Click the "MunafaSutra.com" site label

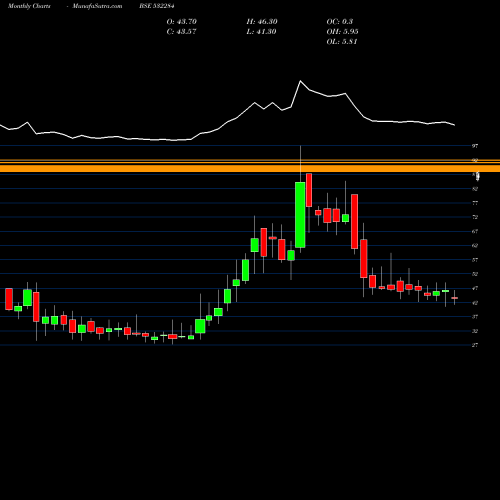pyautogui.click(x=97, y=6)
